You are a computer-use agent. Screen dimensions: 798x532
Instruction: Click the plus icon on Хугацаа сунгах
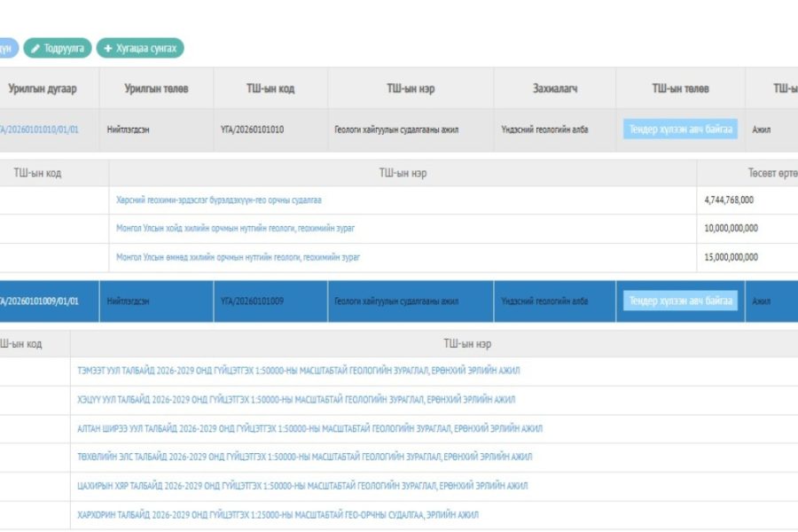click(108, 49)
